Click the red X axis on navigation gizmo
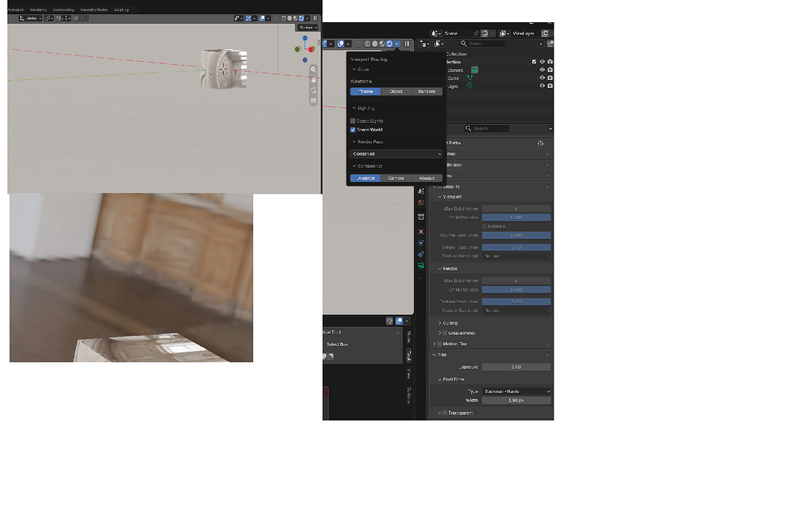The width and height of the screenshot is (812, 523). [x=311, y=49]
